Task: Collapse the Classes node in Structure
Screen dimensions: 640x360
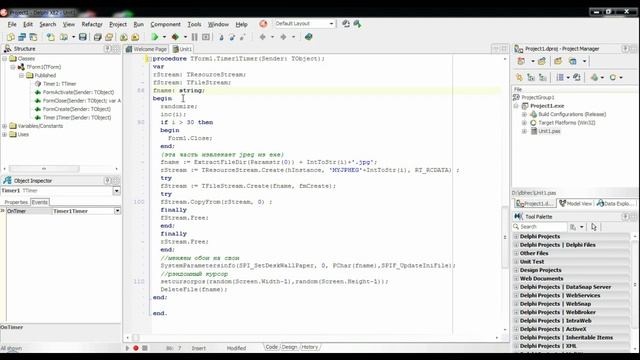Action: point(4,59)
